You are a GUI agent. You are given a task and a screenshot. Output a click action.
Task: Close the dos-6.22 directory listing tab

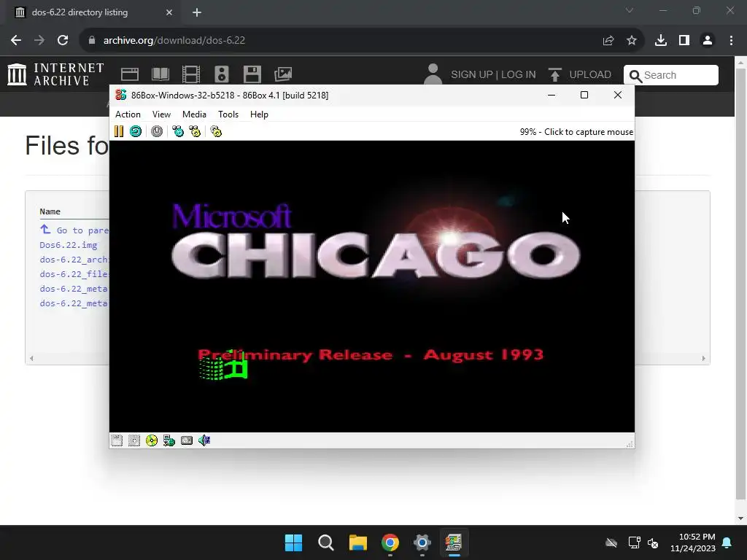tap(169, 12)
